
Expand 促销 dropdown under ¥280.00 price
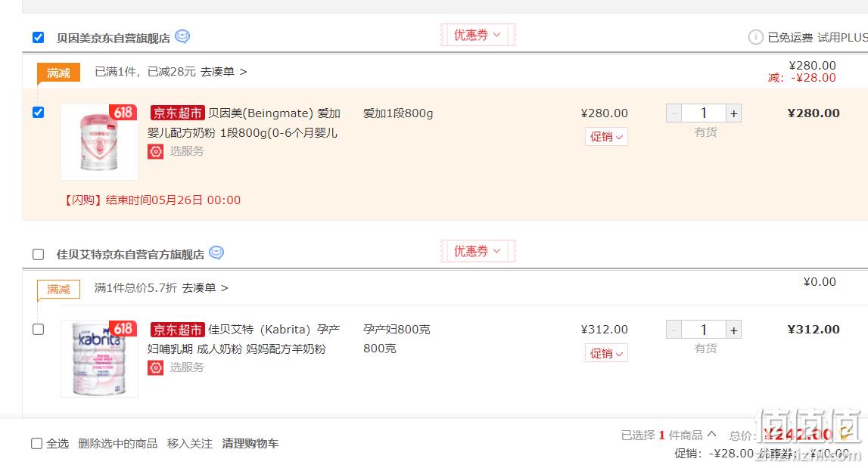pos(606,137)
